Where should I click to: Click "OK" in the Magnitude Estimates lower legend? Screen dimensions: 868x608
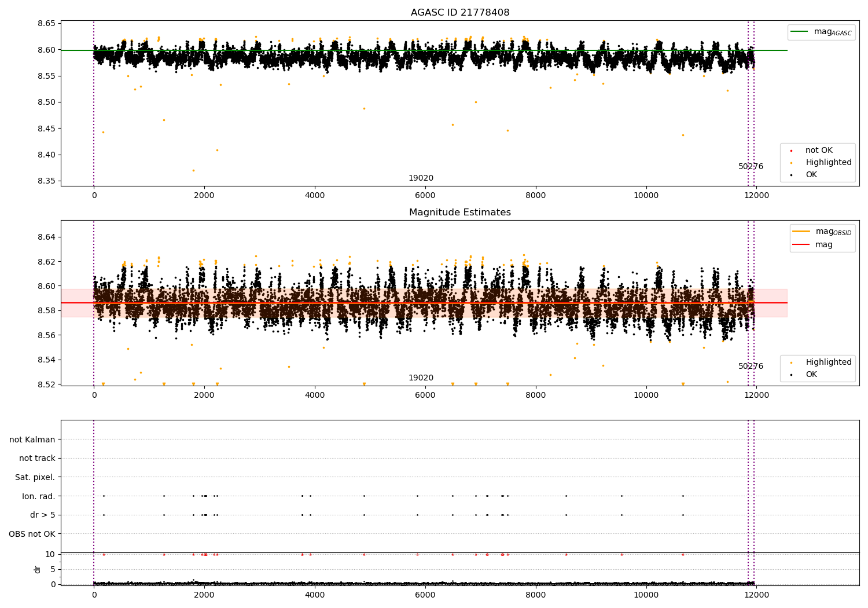811,375
